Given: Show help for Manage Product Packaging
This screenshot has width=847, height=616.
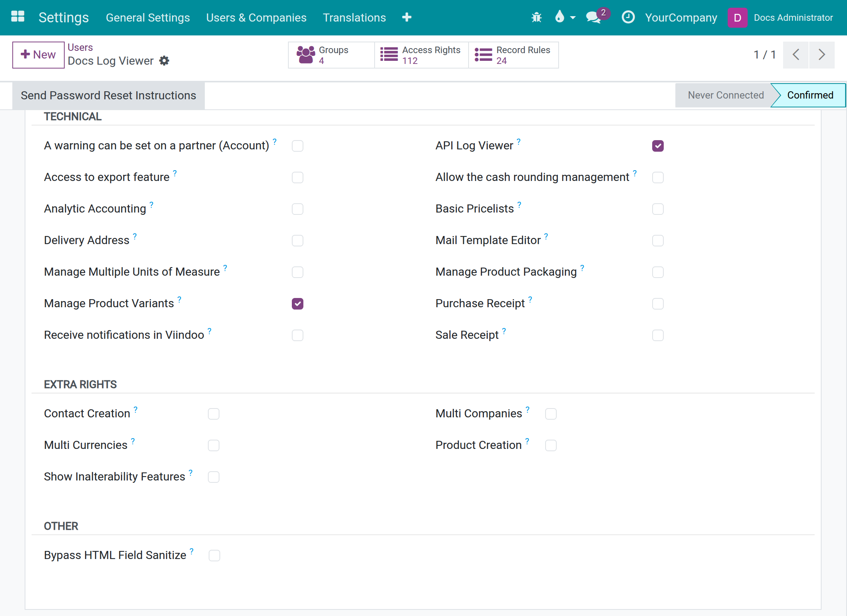Looking at the screenshot, I should click(582, 268).
